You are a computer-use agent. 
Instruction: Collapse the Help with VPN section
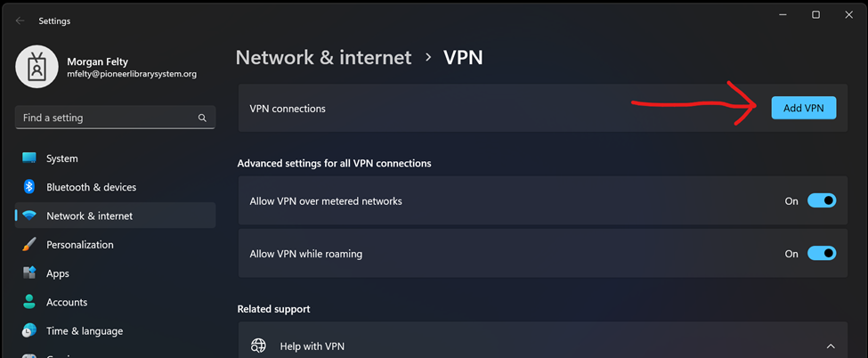pos(830,346)
